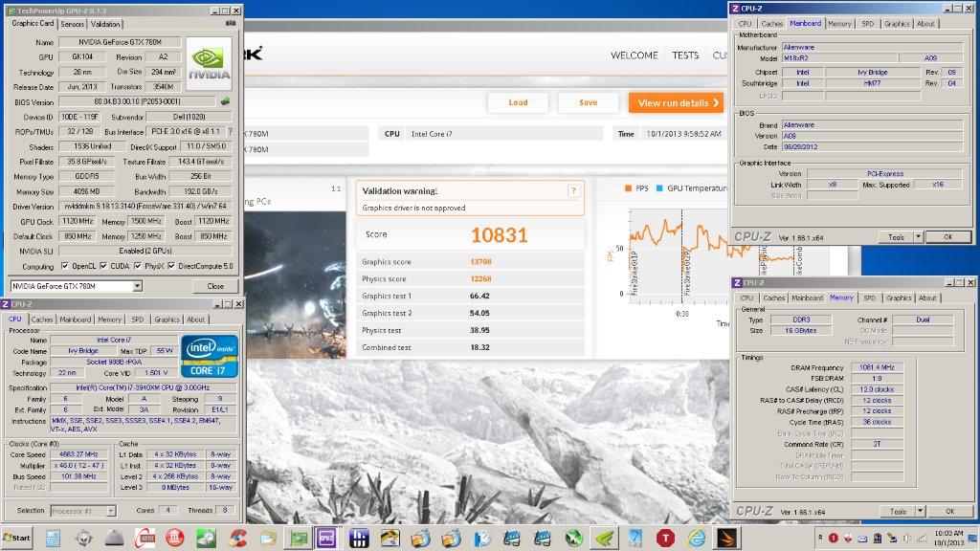Image resolution: width=980 pixels, height=551 pixels.
Task: Click the NVIDIA logo in GPU-Z
Action: click(209, 63)
